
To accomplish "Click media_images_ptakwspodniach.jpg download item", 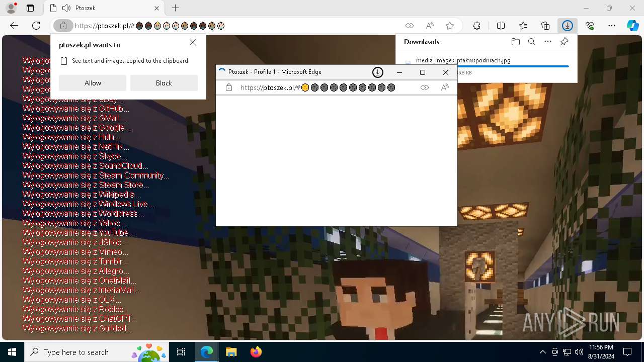I will [463, 60].
